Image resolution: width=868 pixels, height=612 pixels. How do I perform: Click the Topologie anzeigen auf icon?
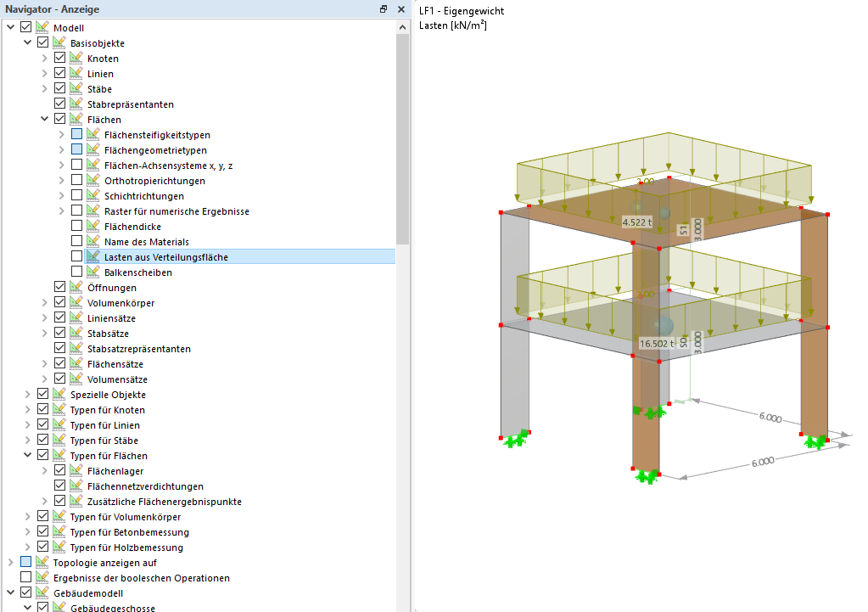click(x=42, y=562)
